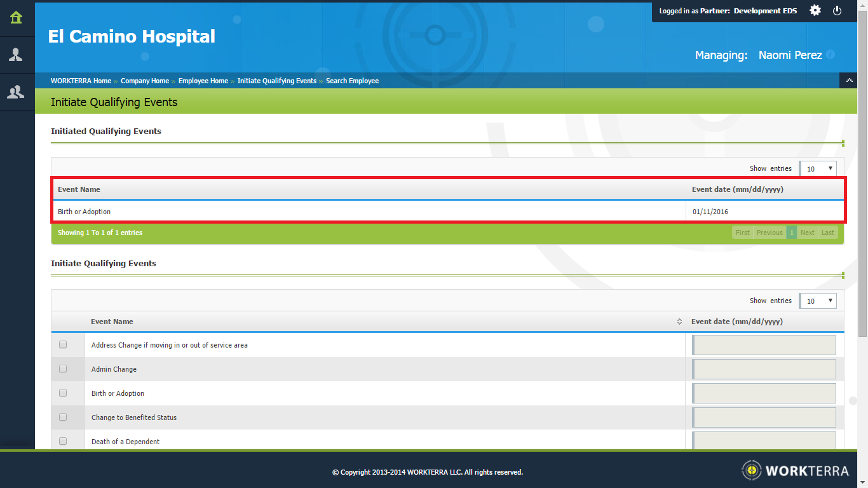868x488 pixels.
Task: Click the sort arrows on Event Name column
Action: point(679,322)
